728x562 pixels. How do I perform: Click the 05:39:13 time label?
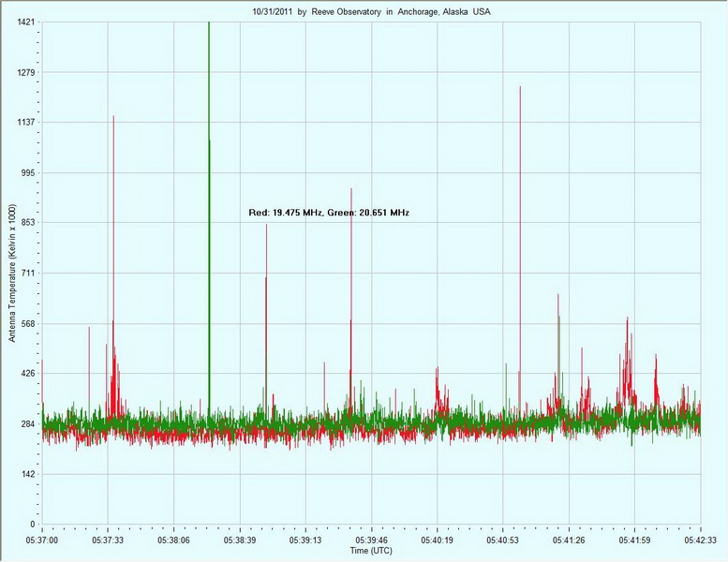(305, 540)
